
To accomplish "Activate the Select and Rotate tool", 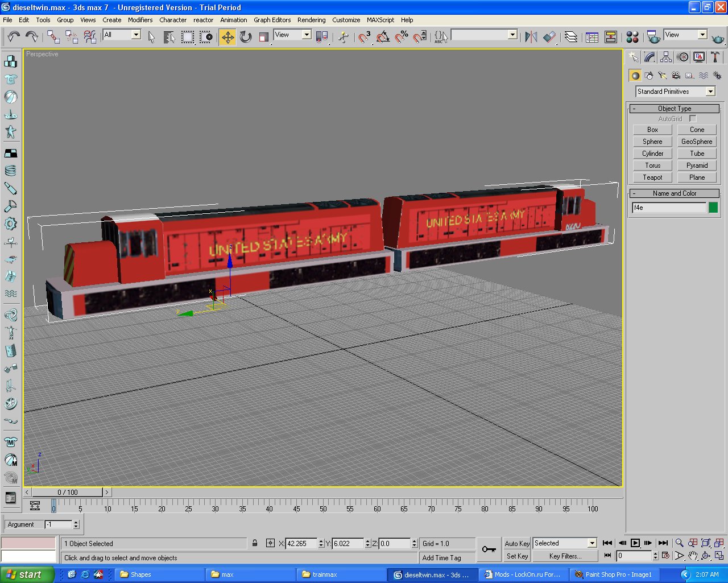I will point(246,37).
